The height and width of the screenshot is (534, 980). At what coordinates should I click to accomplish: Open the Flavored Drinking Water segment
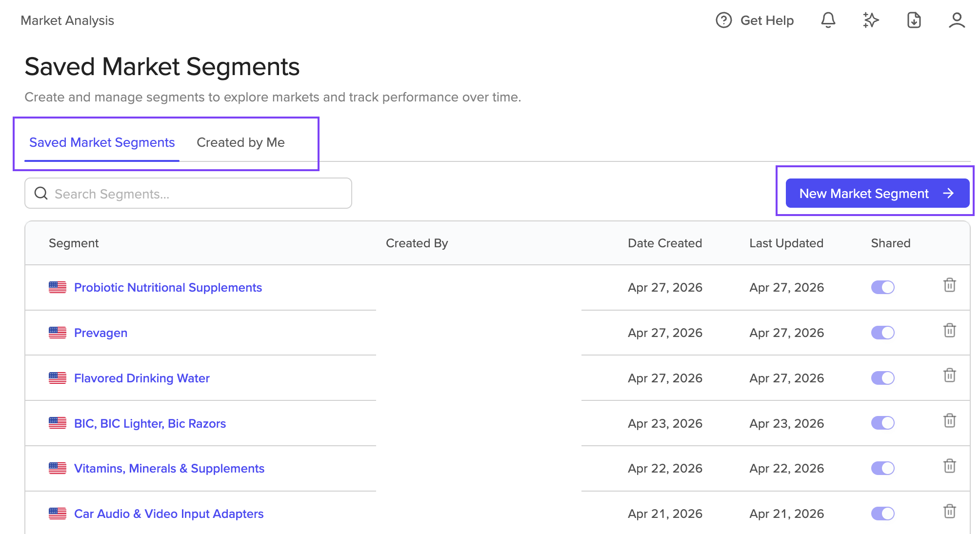click(141, 378)
